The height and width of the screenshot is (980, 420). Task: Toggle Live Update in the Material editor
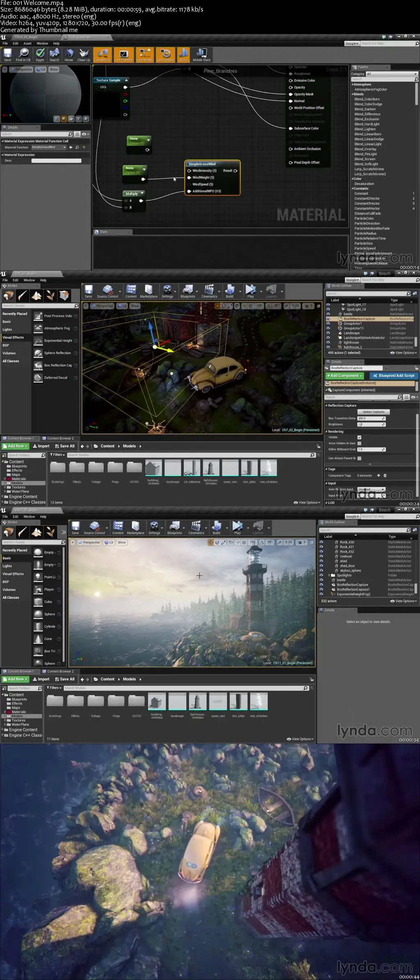point(165,55)
